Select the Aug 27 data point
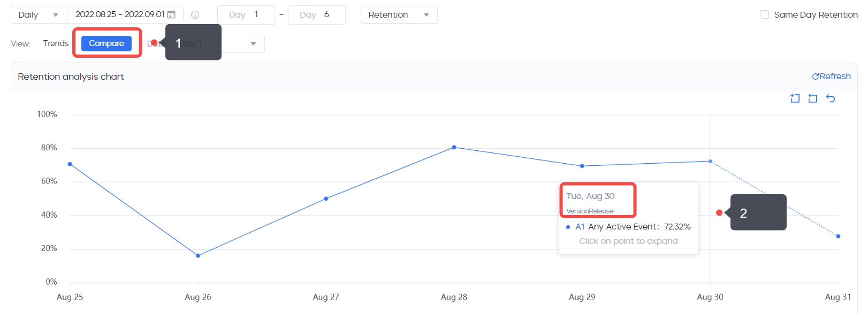The height and width of the screenshot is (314, 868). point(326,198)
